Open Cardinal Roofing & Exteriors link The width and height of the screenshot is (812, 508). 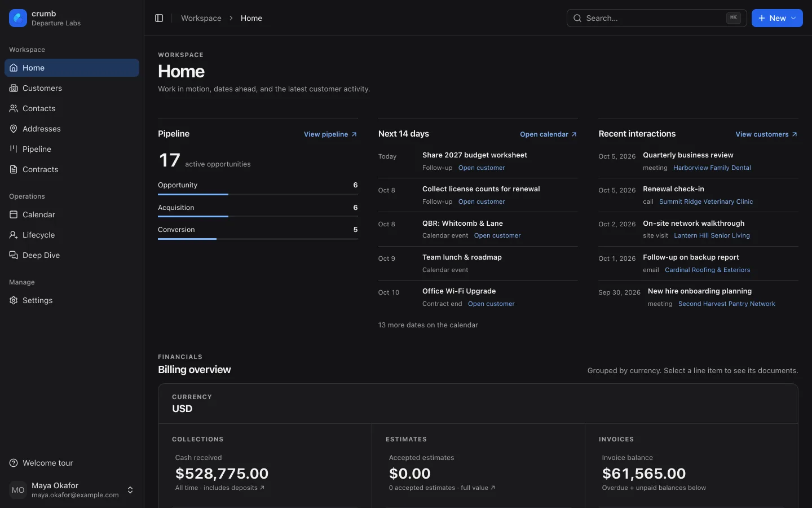pyautogui.click(x=708, y=270)
